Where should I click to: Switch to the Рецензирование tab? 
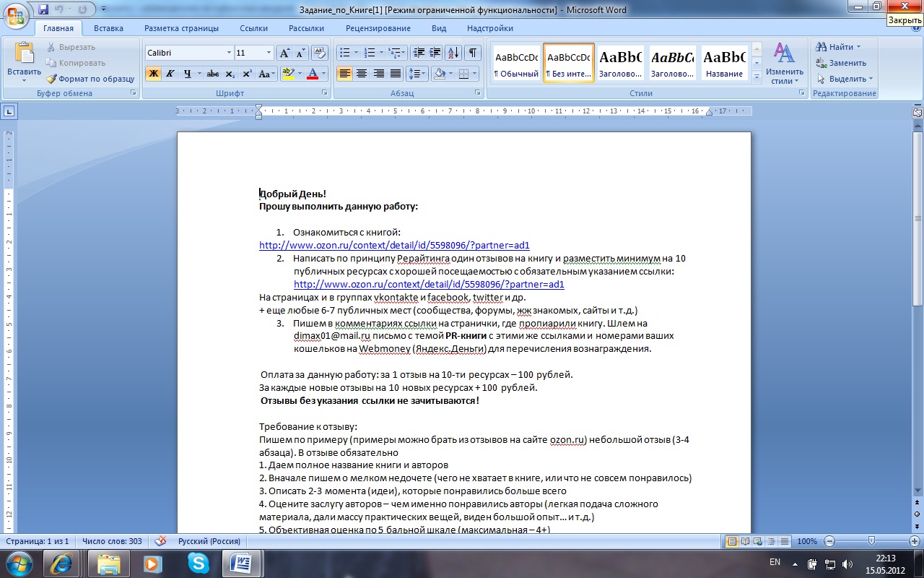point(378,28)
